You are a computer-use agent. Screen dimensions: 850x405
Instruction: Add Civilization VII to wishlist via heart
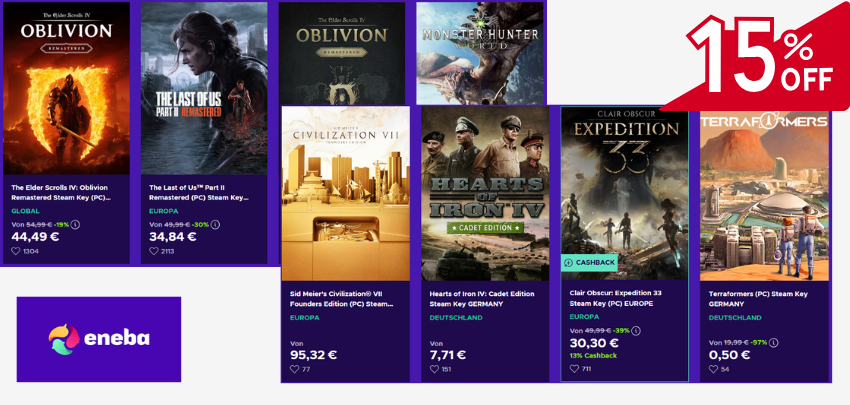tap(295, 369)
